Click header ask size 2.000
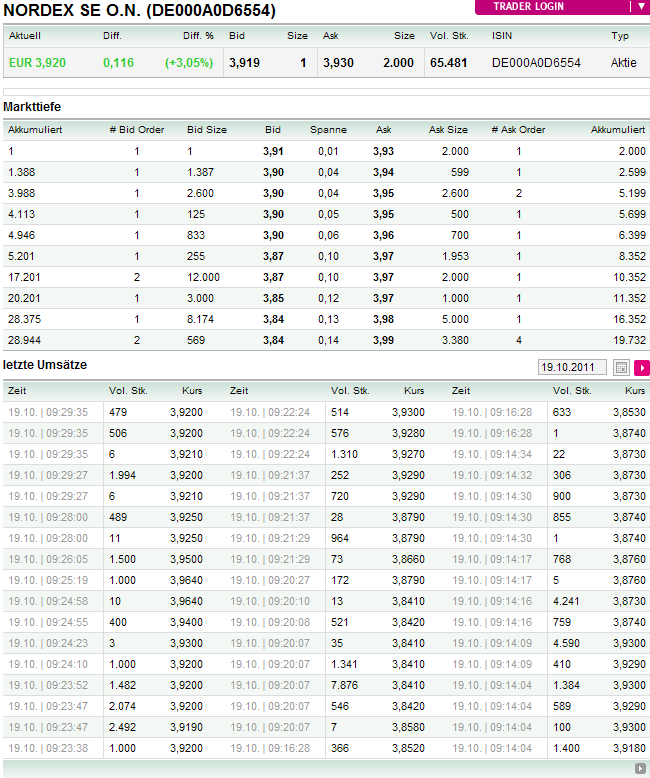650x778 pixels. point(398,63)
